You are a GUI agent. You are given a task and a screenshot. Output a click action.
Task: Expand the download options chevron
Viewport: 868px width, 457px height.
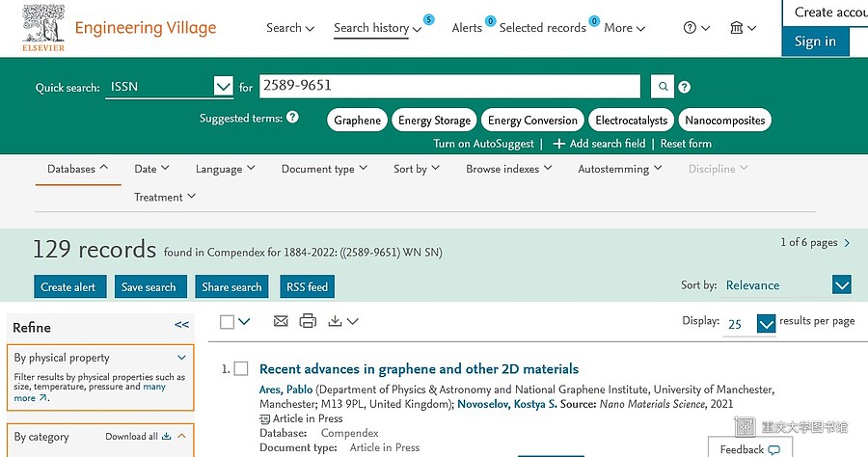pyautogui.click(x=353, y=321)
